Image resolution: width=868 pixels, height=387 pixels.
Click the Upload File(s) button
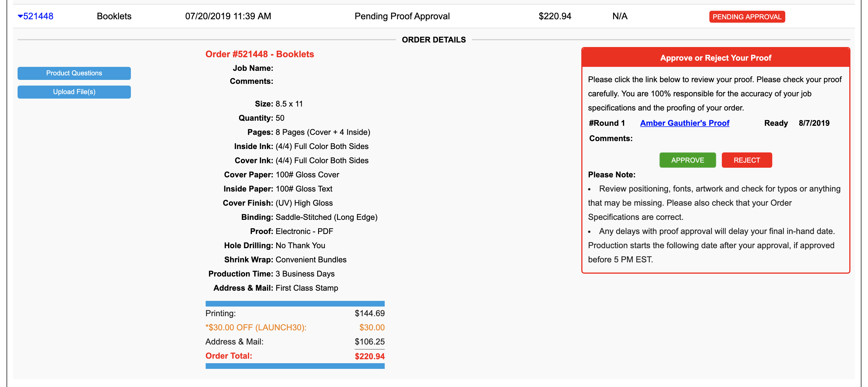[x=74, y=92]
